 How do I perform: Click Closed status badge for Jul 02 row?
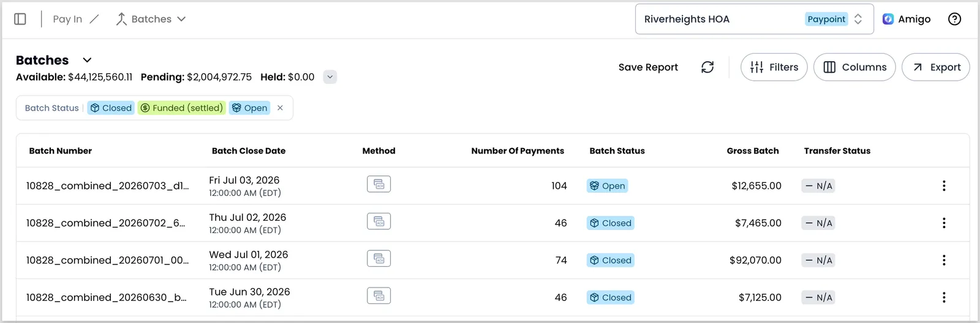point(611,223)
